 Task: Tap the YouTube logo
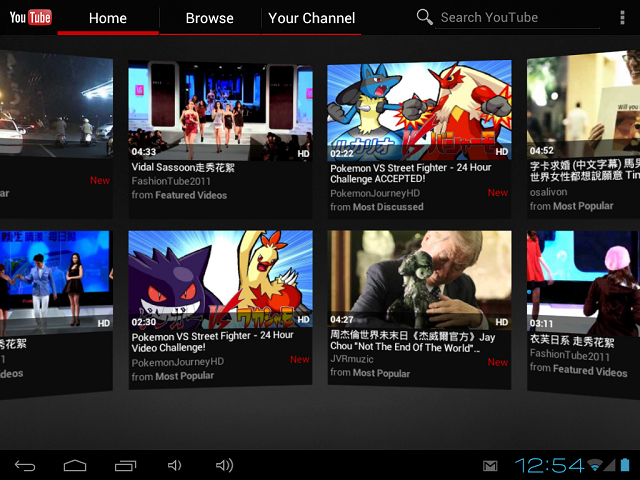[31, 18]
